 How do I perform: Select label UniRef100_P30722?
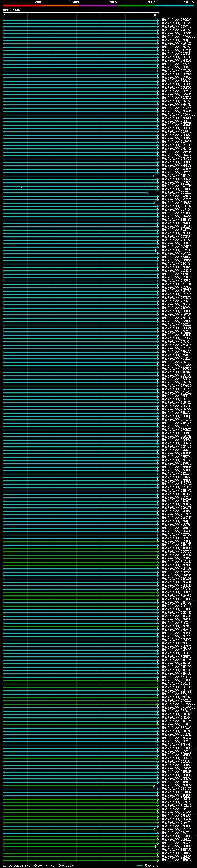point(177,254)
